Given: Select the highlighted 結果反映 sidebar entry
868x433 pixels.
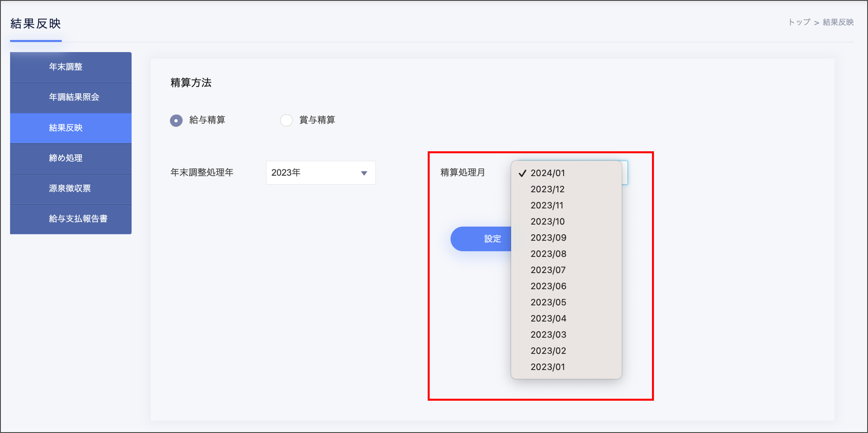Looking at the screenshot, I should (x=71, y=128).
